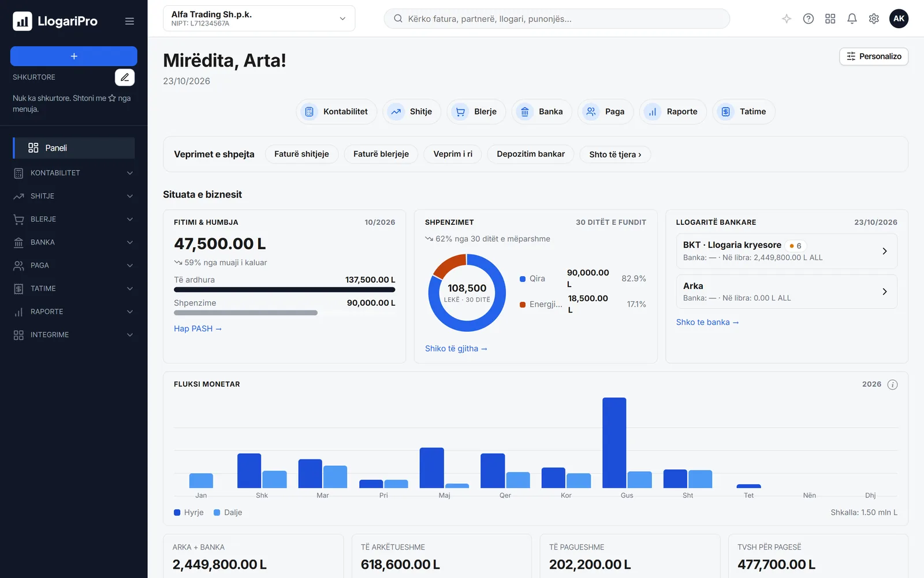Open the apps grid icon in header

[x=830, y=18]
